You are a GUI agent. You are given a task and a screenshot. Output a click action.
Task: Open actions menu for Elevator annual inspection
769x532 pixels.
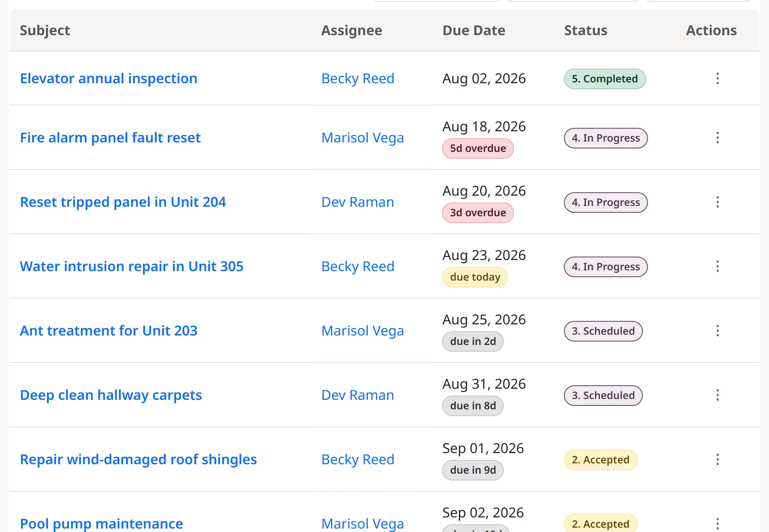(x=717, y=79)
